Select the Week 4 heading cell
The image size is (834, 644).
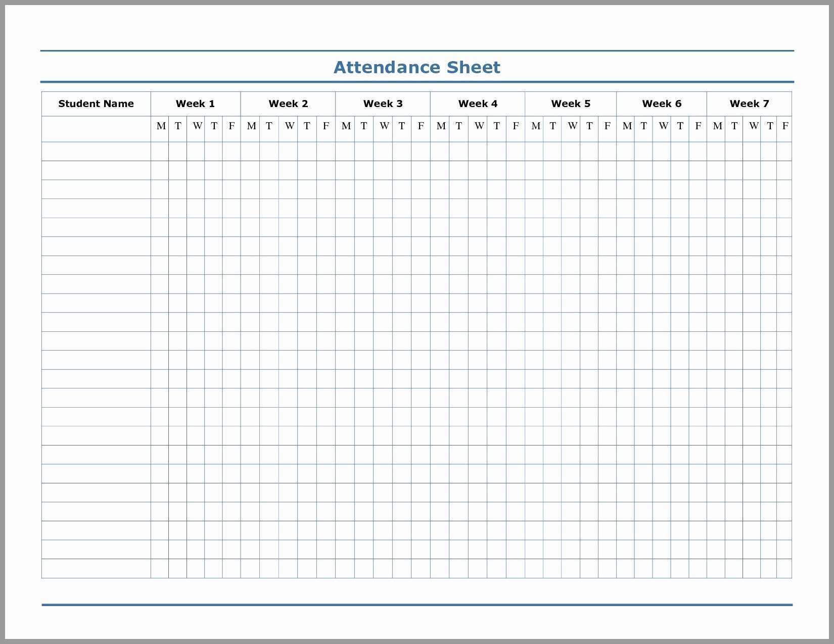pyautogui.click(x=477, y=104)
